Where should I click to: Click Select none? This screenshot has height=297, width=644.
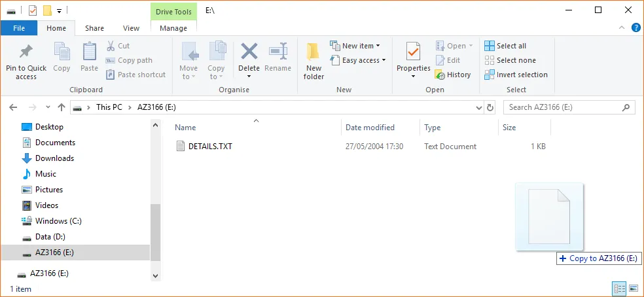(x=510, y=60)
